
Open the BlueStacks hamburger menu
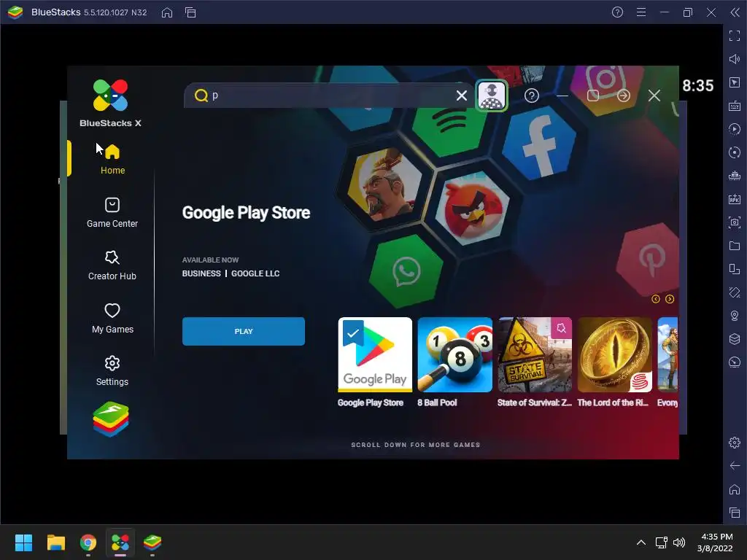641,12
